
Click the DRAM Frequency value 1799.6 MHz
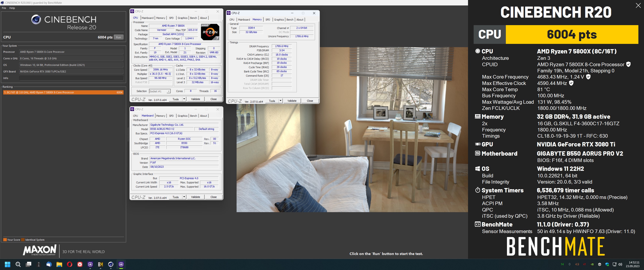[x=282, y=46]
